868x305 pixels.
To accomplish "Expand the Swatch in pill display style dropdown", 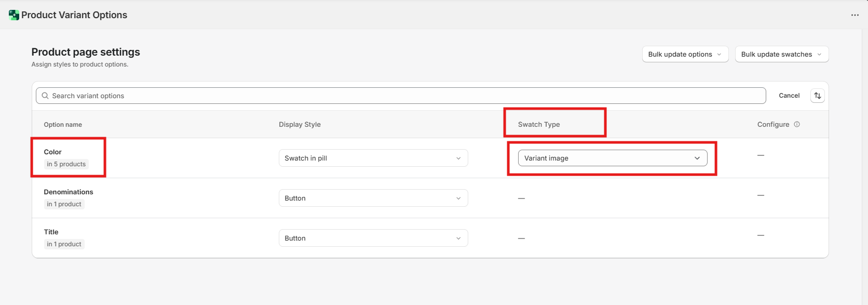I will pos(373,158).
